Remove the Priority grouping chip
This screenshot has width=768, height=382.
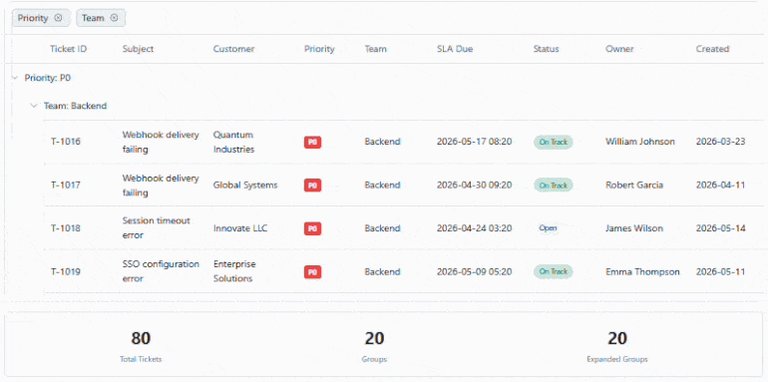click(x=58, y=18)
